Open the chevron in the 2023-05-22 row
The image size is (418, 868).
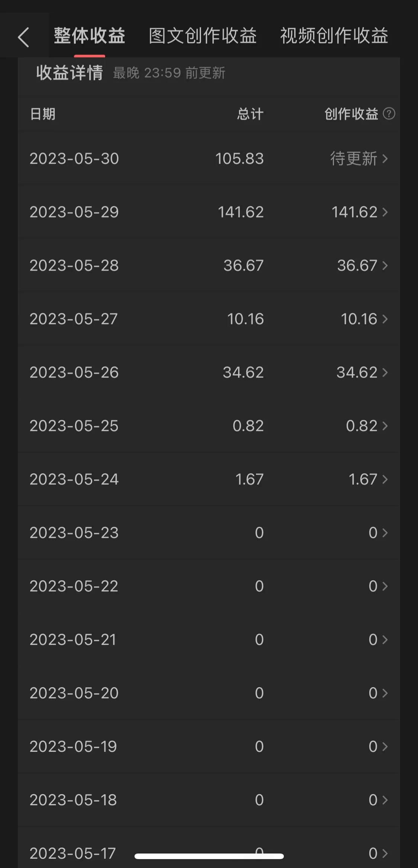[385, 587]
